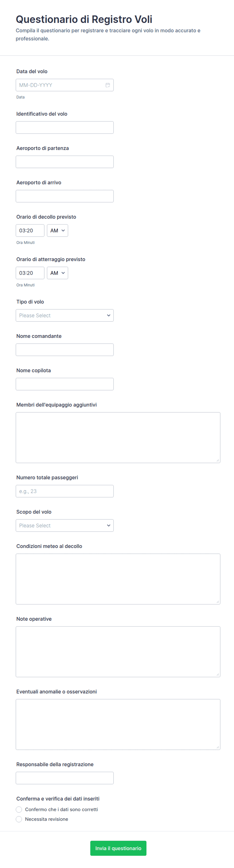Click resize handle of Condizioni meteo al decollo textarea
234x868 pixels.
tap(217, 602)
